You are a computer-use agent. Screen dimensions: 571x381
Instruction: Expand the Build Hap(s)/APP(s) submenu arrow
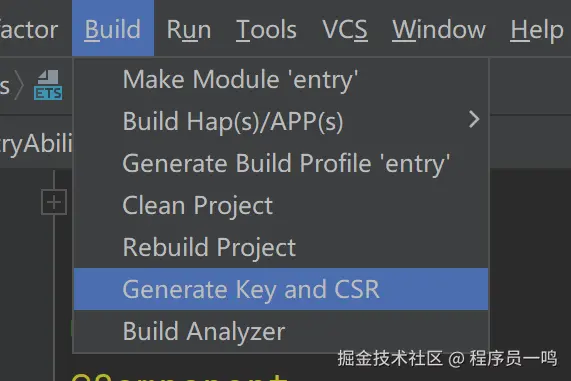pyautogui.click(x=474, y=119)
